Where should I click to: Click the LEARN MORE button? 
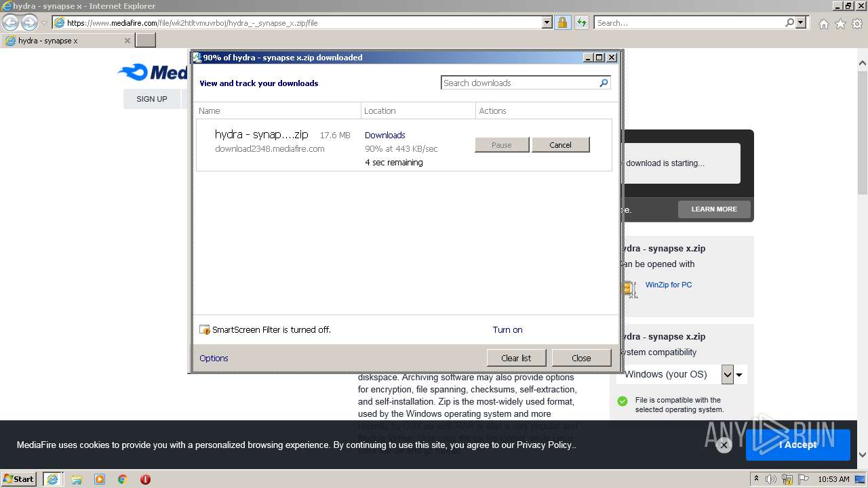[714, 209]
